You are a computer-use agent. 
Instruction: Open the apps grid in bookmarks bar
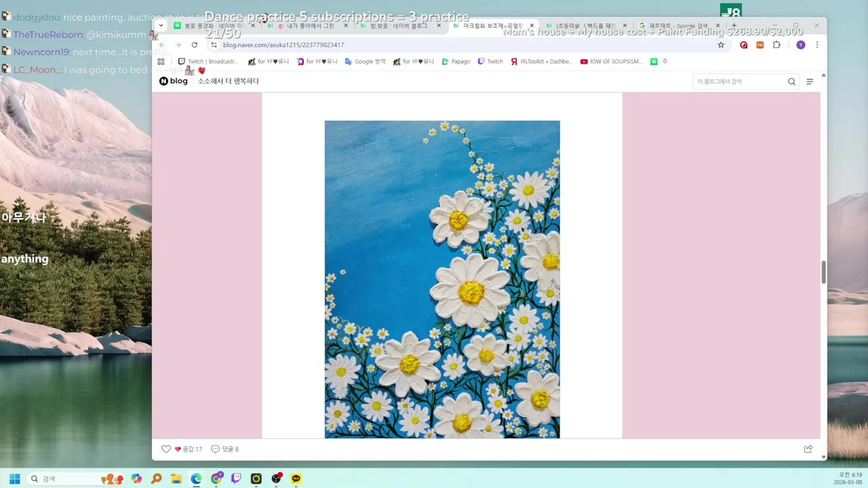(161, 61)
